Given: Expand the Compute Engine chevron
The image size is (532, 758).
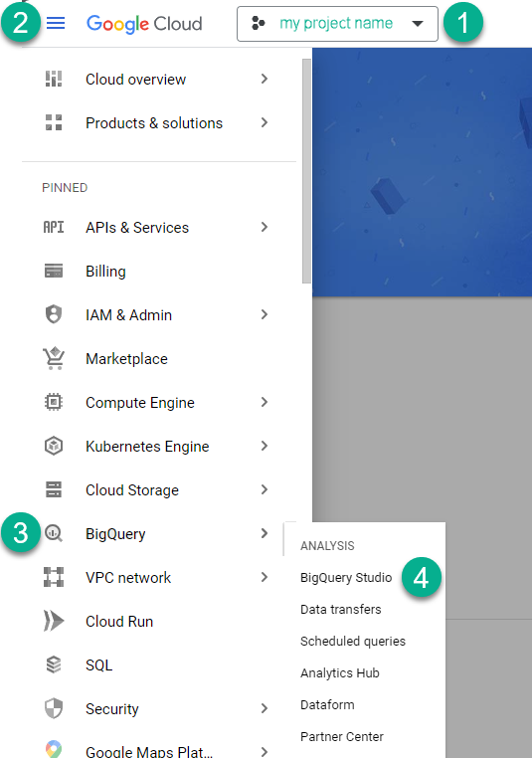Looking at the screenshot, I should point(265,402).
